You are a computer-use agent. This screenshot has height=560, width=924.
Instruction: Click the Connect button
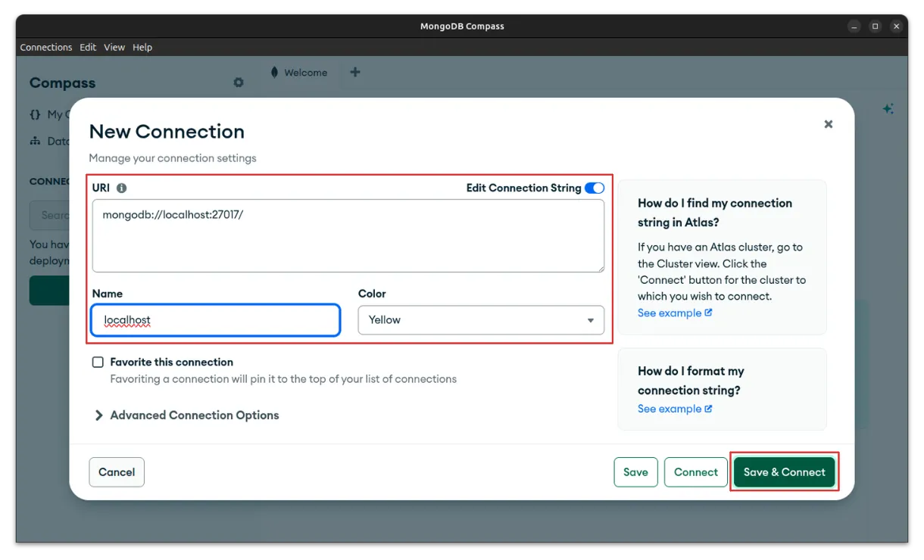(x=695, y=472)
